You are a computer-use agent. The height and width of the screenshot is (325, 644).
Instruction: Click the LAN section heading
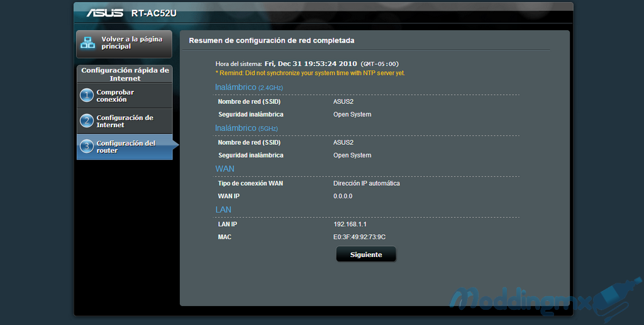[x=223, y=209]
